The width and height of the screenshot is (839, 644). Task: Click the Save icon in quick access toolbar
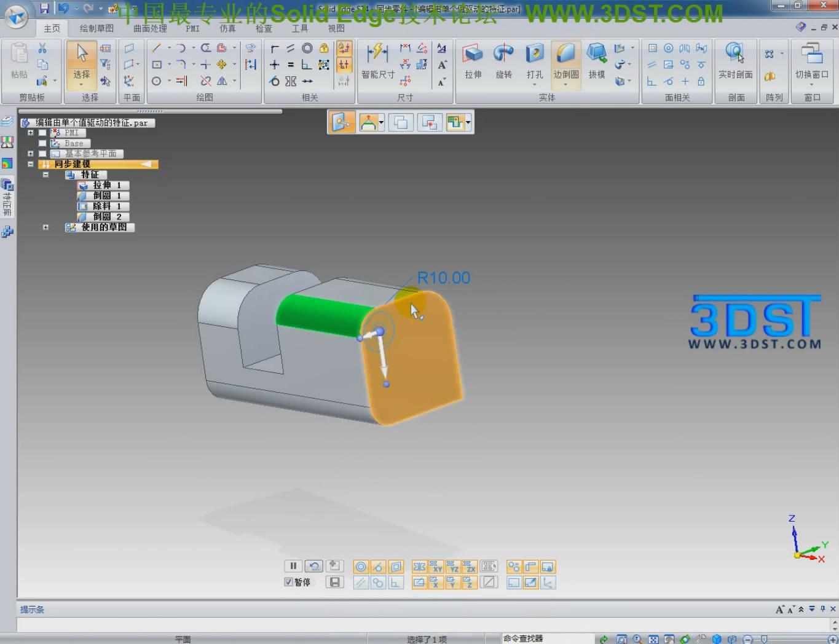(44, 9)
